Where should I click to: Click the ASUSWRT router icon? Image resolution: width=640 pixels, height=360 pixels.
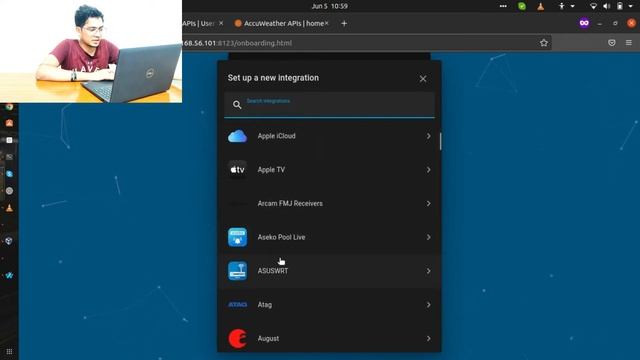238,271
